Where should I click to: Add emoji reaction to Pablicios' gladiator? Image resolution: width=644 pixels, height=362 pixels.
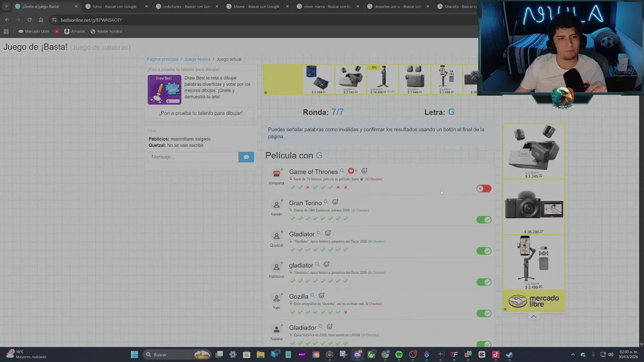point(327,264)
